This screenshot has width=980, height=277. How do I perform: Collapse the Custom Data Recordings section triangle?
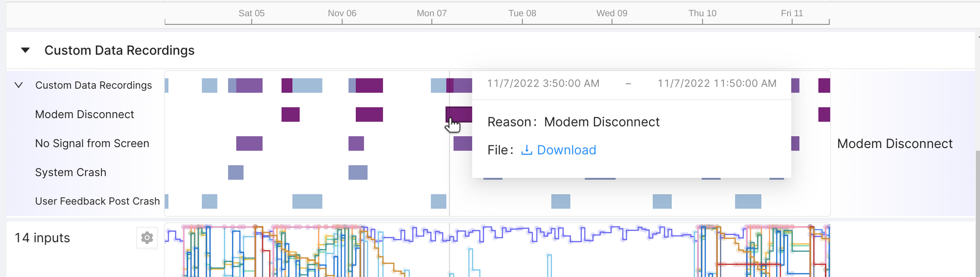click(25, 50)
